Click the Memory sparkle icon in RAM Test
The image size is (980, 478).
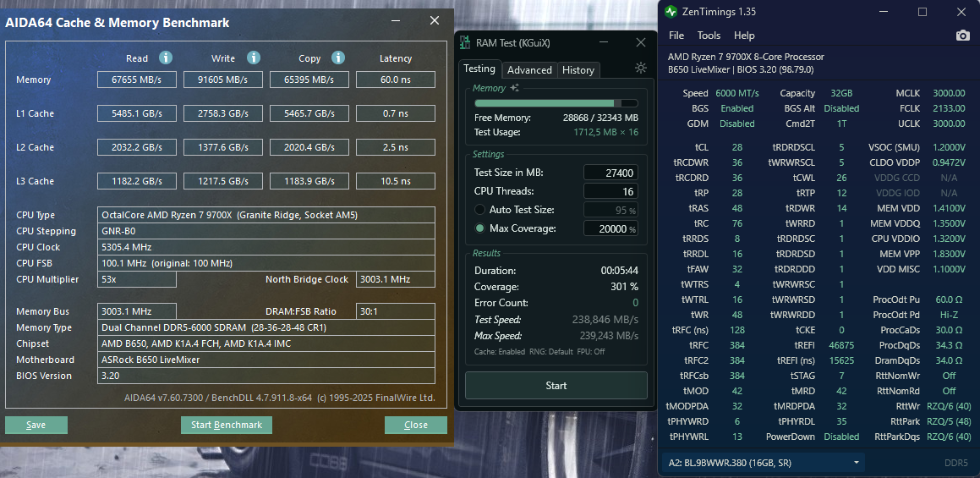pos(514,88)
